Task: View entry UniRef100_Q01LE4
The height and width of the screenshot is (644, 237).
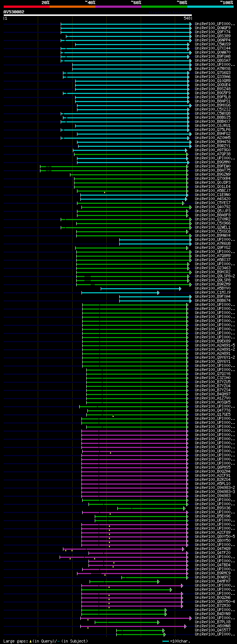Action: click(x=213, y=187)
